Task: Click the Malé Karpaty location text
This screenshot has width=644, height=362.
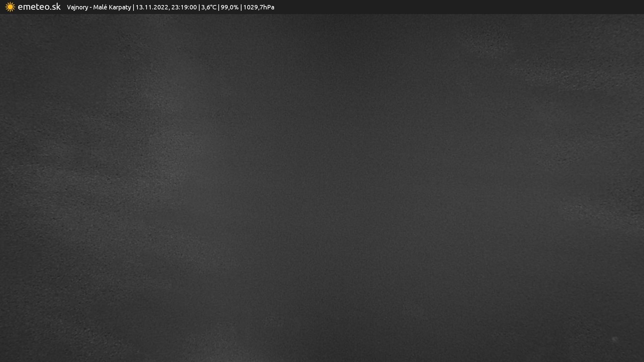Action: 112,7
